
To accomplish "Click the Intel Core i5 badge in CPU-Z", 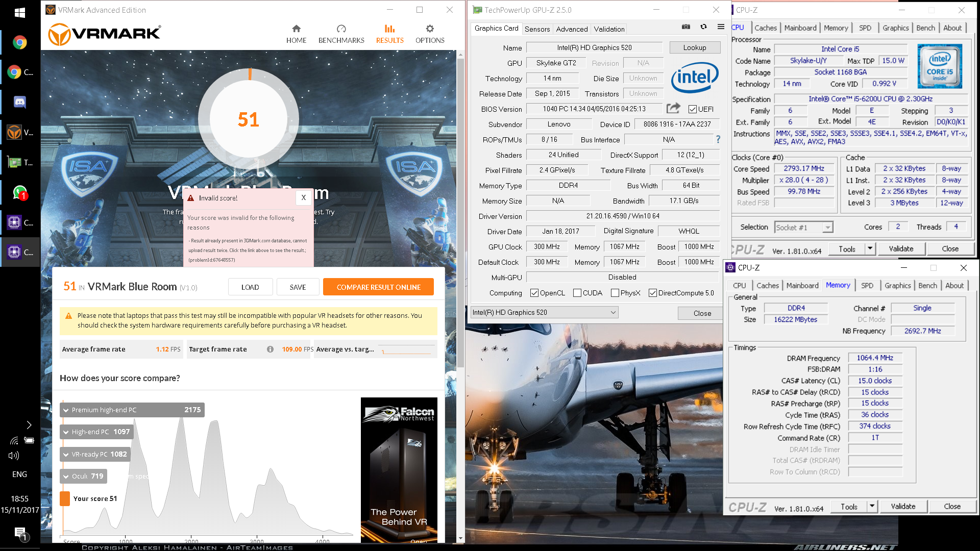I will [x=940, y=66].
